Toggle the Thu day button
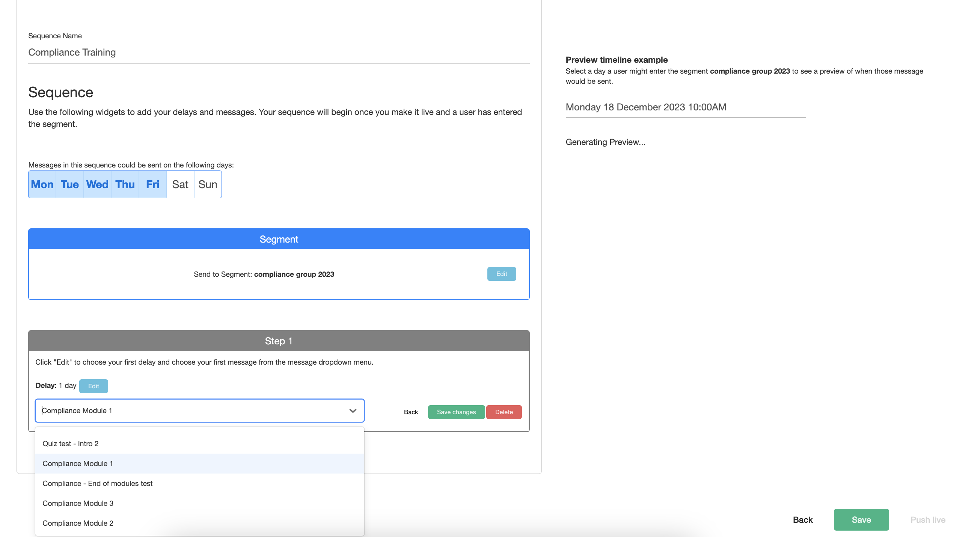Image resolution: width=980 pixels, height=537 pixels. [x=125, y=184]
